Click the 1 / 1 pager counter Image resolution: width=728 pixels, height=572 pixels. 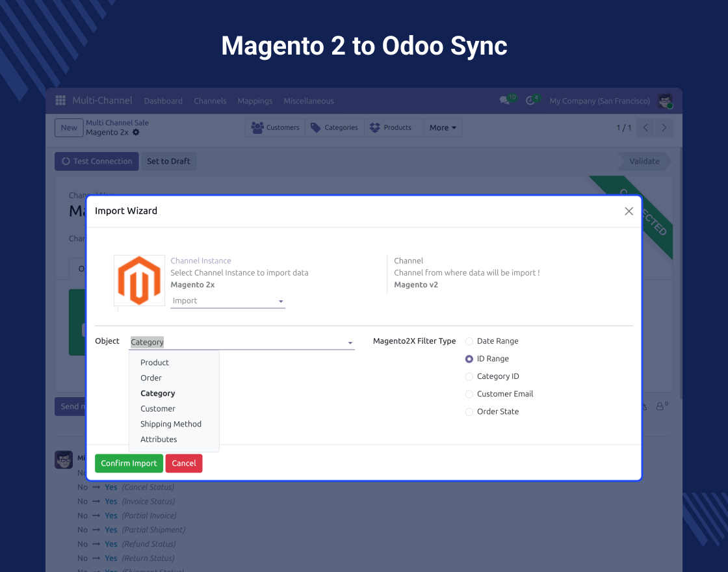click(623, 127)
